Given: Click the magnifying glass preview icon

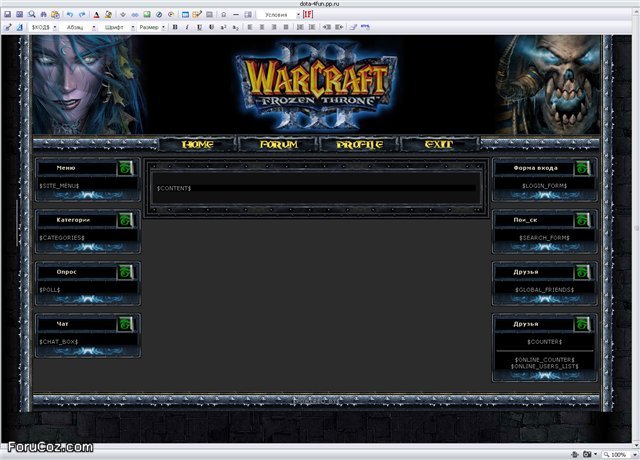Looking at the screenshot, I should tap(31, 15).
